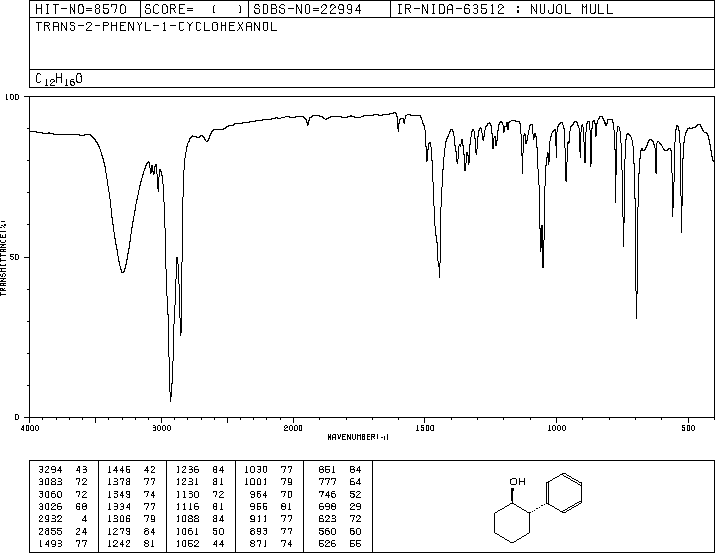Click the TRANSMITTANCE y-axis title

tap(3, 258)
